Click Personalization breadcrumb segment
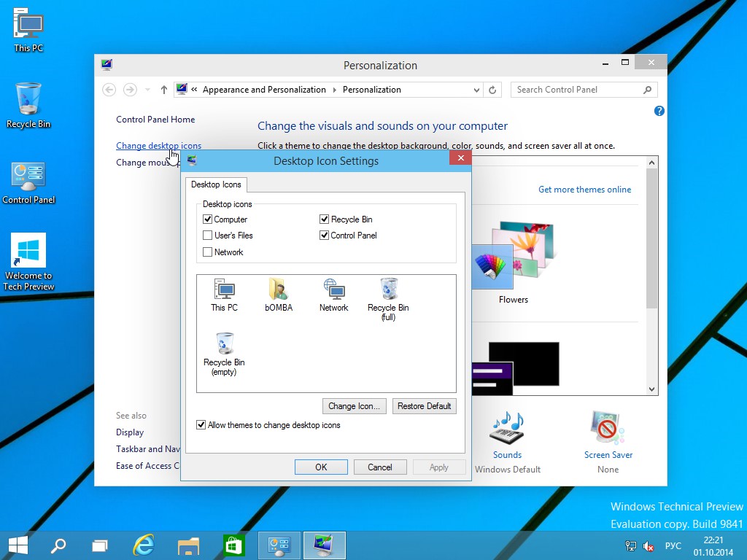 click(x=371, y=90)
